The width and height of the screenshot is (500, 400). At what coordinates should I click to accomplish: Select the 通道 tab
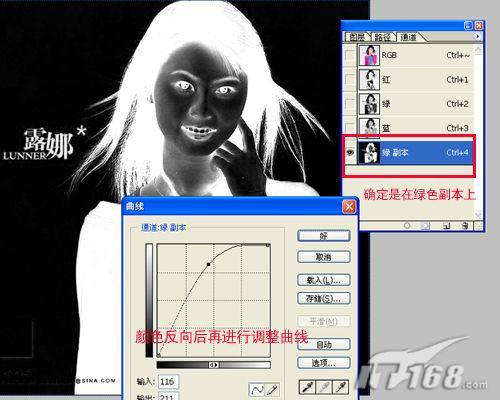408,37
